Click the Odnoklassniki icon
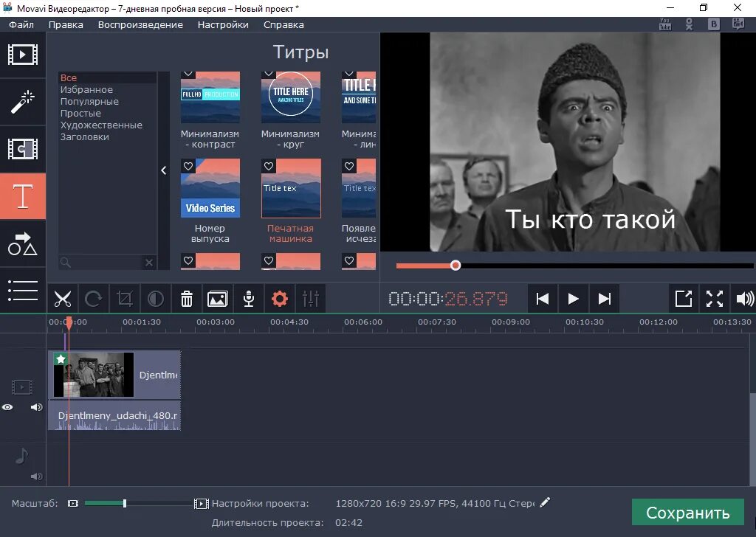 pos(689,24)
